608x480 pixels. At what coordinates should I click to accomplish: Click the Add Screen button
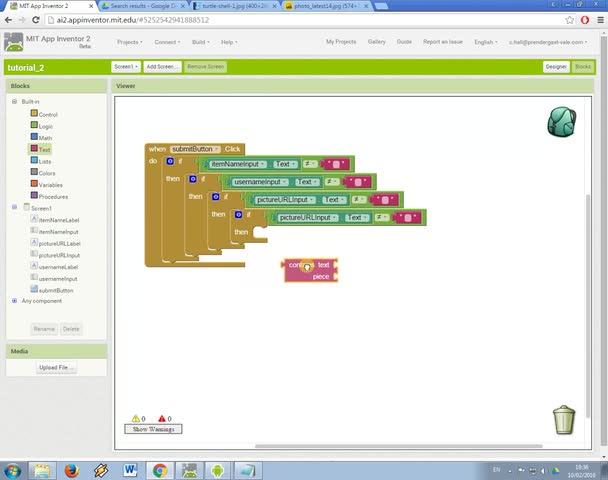162,67
